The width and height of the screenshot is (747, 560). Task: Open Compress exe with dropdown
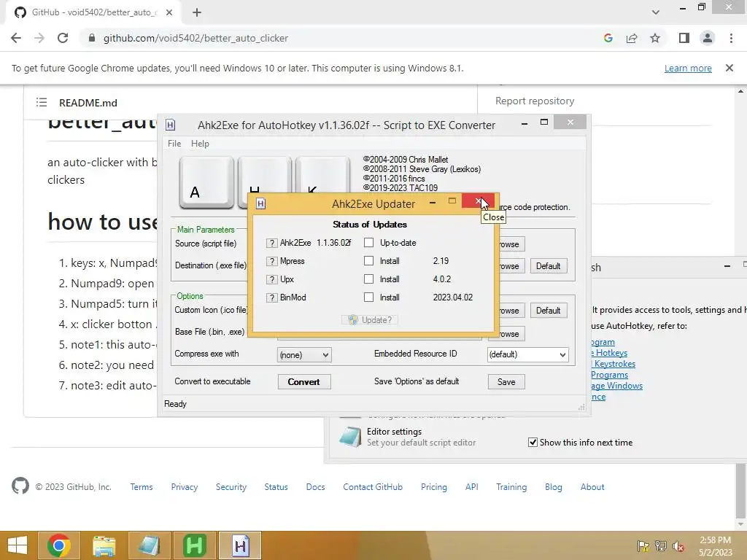304,355
